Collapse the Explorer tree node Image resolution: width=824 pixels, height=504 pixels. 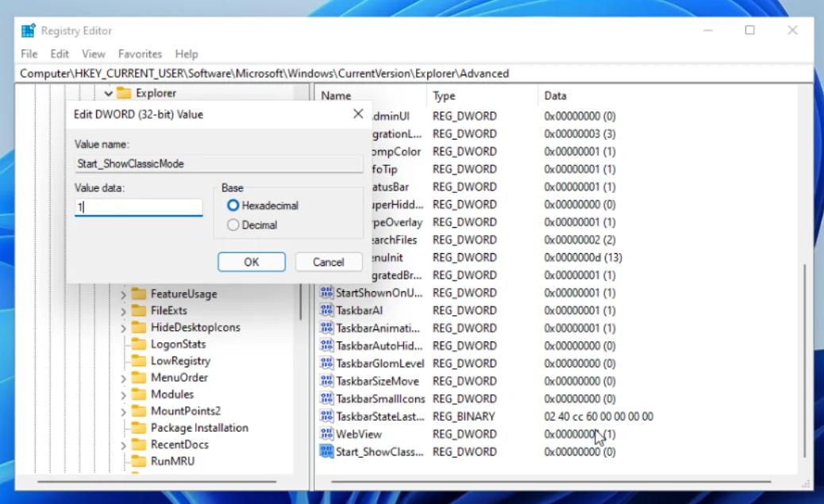point(109,94)
